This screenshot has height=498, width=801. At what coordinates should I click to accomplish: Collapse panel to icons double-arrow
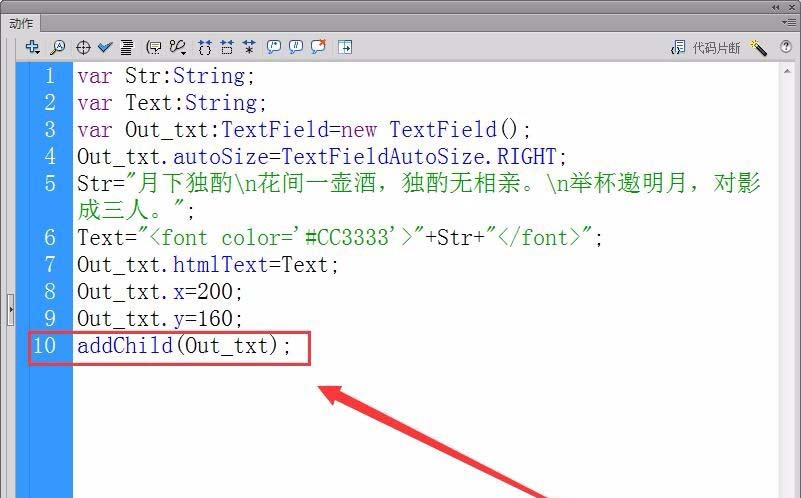coord(775,7)
